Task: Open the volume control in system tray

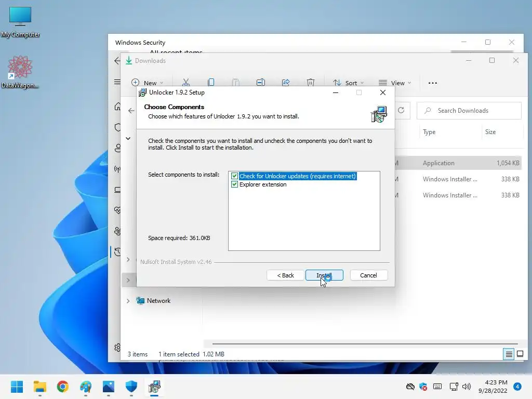Action: [x=467, y=387]
